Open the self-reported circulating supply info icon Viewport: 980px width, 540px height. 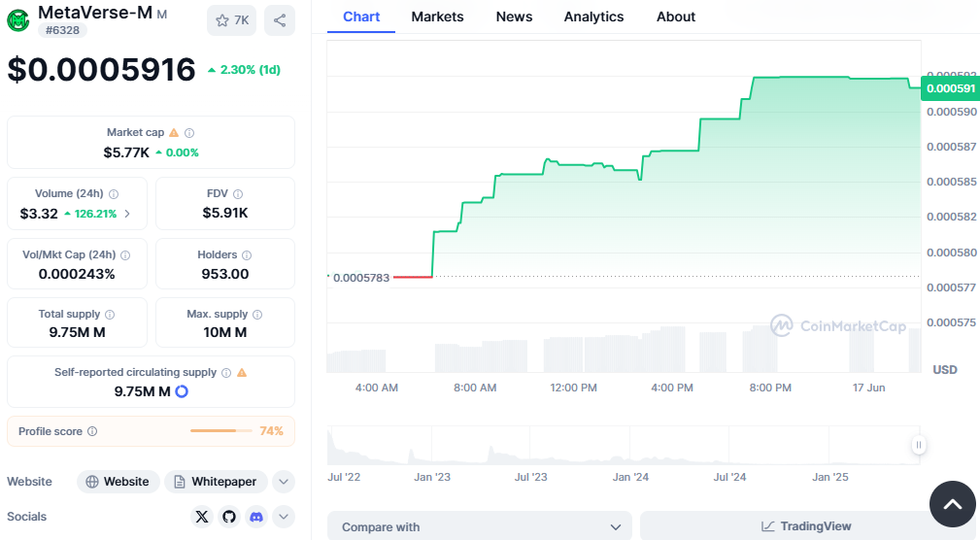pyautogui.click(x=226, y=373)
